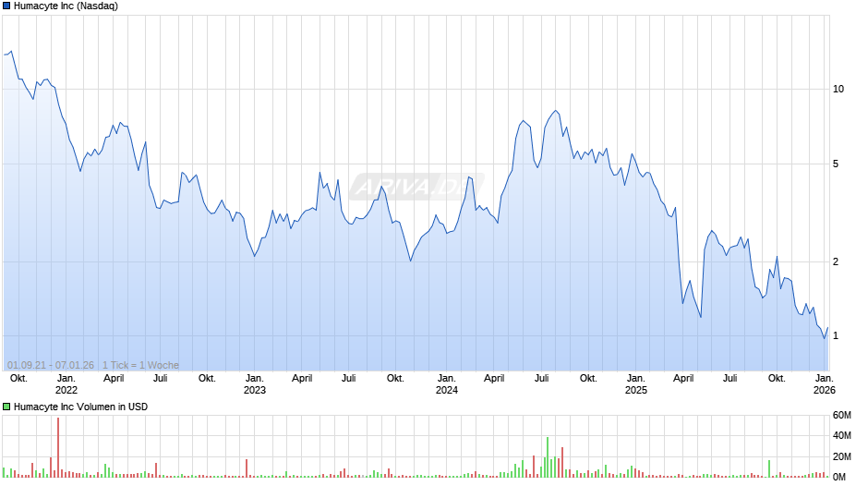
Task: Click the price axis label '10'
Action: pyautogui.click(x=838, y=90)
